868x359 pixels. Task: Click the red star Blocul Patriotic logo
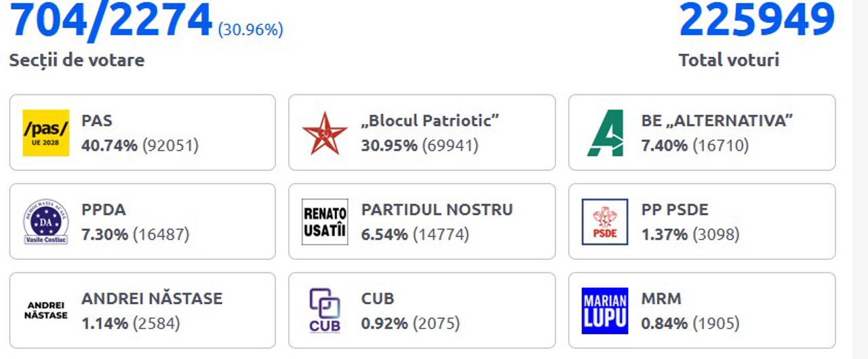click(x=325, y=133)
